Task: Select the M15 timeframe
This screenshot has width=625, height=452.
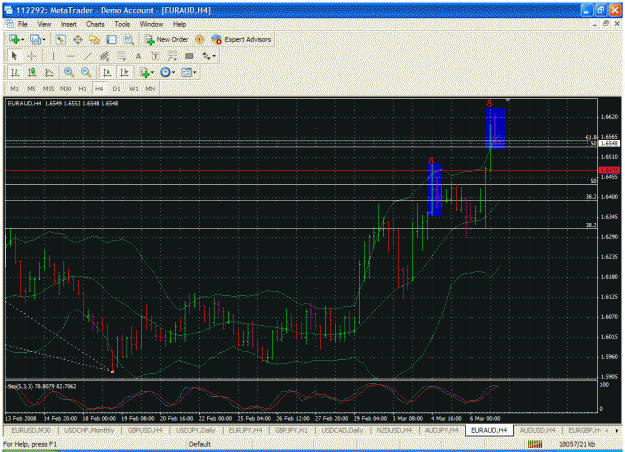Action: click(x=48, y=88)
